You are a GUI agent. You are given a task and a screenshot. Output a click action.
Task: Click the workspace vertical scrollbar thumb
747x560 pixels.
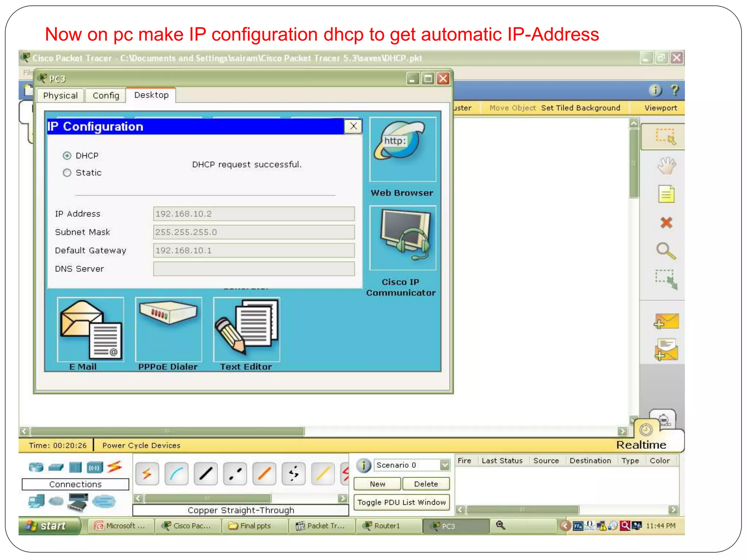click(634, 163)
